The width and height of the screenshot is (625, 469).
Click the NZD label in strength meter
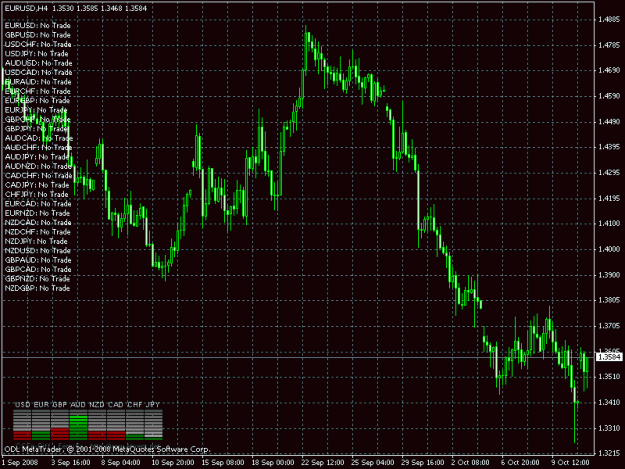click(97, 404)
